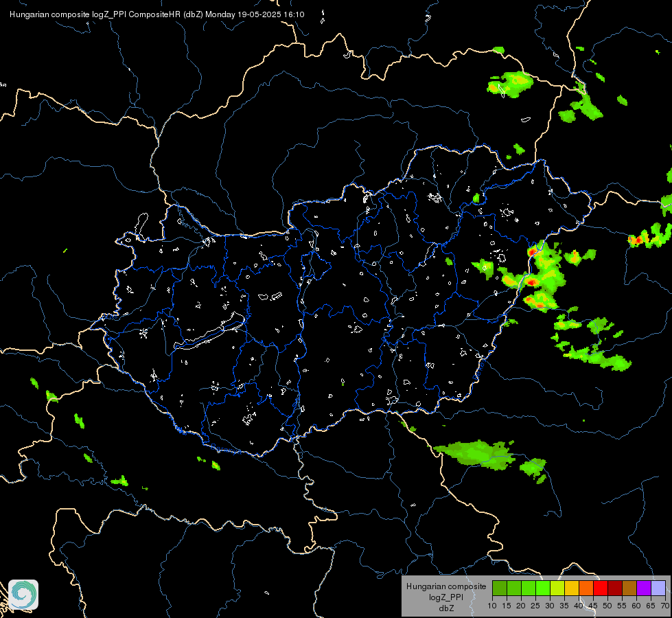Image resolution: width=672 pixels, height=618 pixels.
Task: Click the 55–60 dBZ brown swatch
Action: coord(629,588)
